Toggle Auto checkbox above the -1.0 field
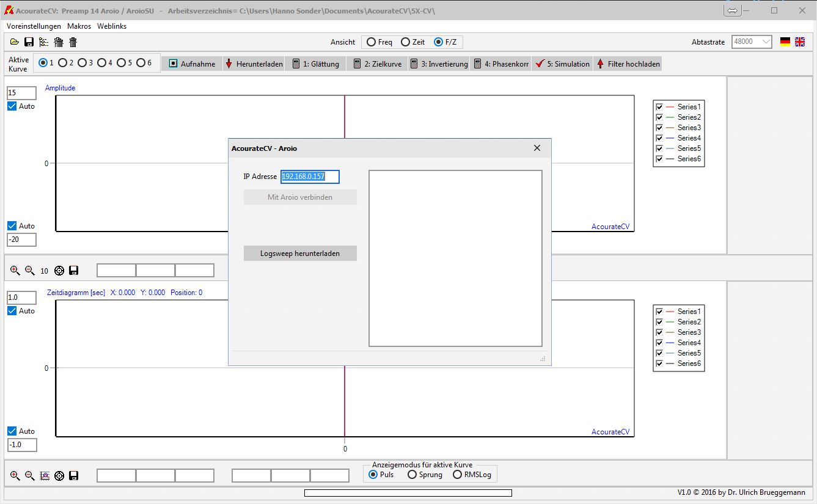817x504 pixels. pyautogui.click(x=12, y=431)
